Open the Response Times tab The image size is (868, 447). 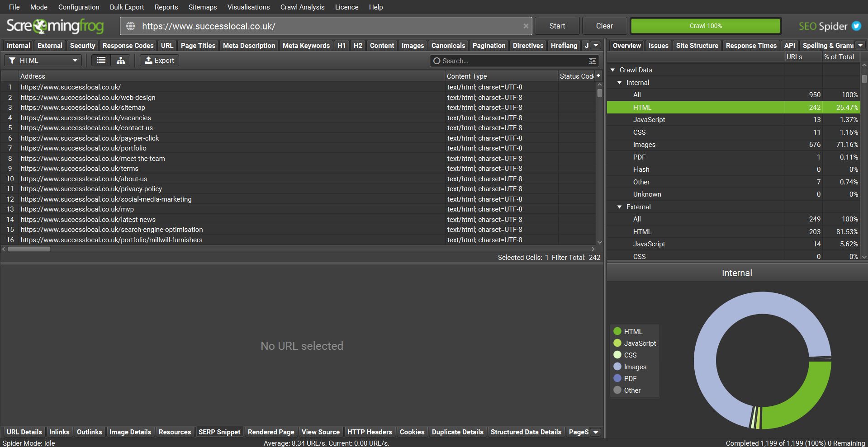[x=751, y=46]
